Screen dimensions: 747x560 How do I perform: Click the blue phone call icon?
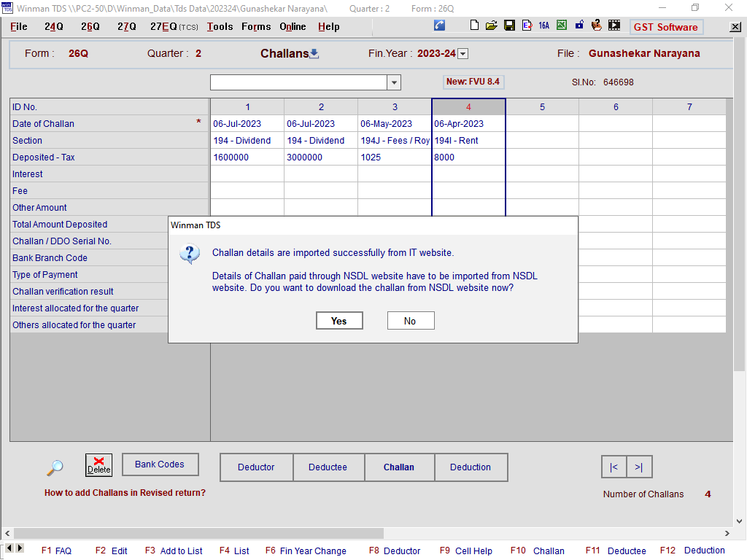click(439, 26)
